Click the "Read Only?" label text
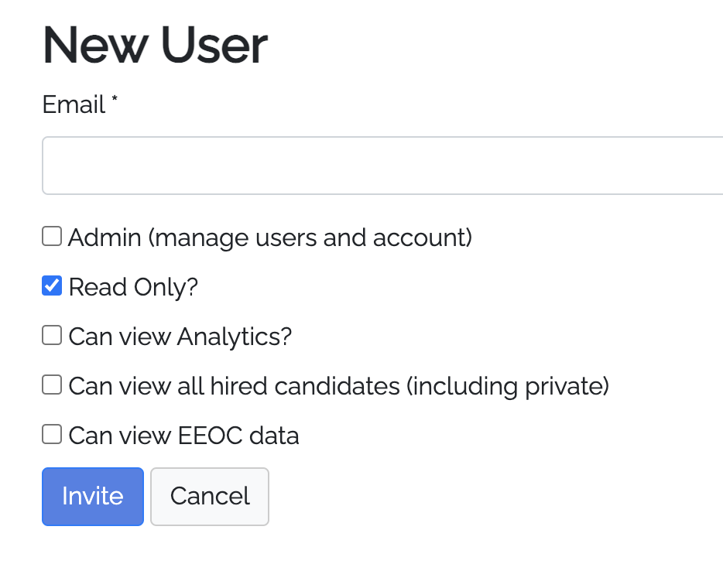 click(x=133, y=287)
